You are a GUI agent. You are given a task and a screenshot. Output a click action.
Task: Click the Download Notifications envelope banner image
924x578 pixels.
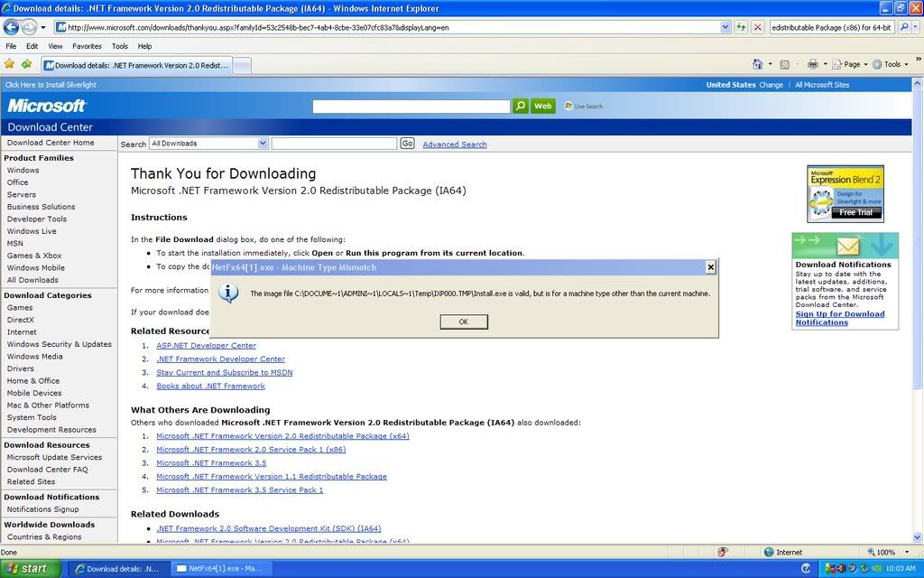pos(845,245)
